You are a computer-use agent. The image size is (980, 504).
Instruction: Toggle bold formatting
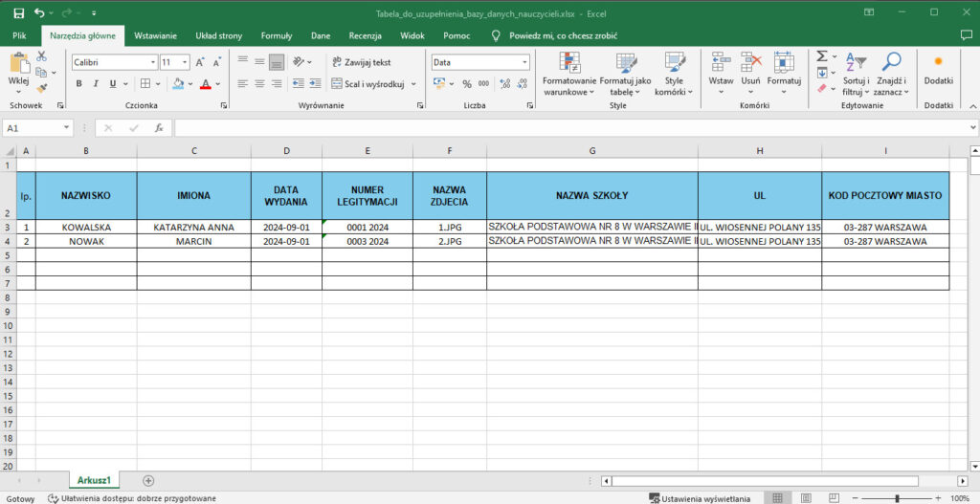click(x=79, y=84)
